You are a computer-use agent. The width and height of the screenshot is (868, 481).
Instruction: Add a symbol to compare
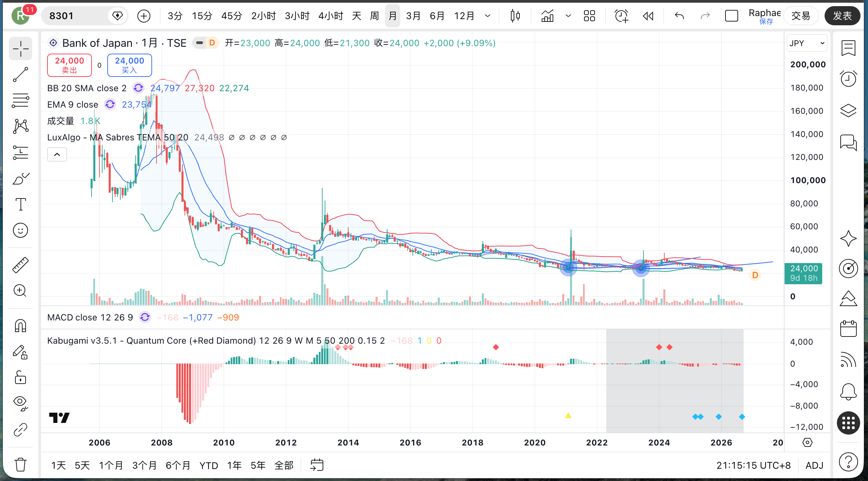(144, 16)
